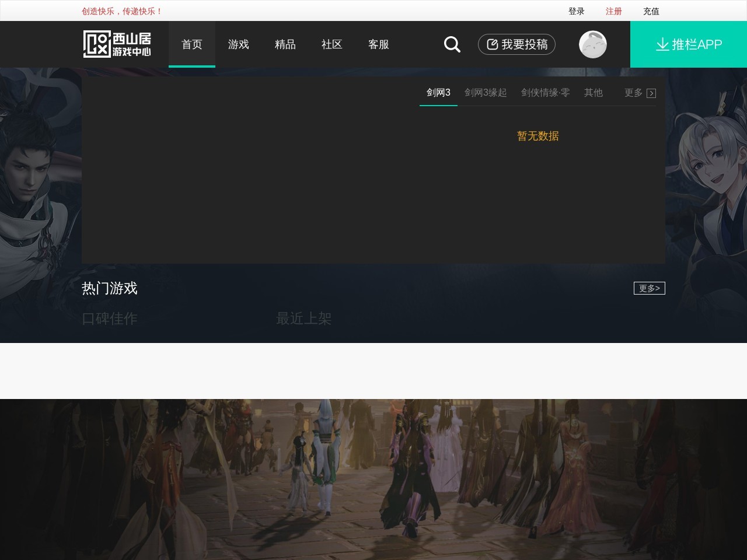Switch to the 其他 tab

tap(594, 93)
